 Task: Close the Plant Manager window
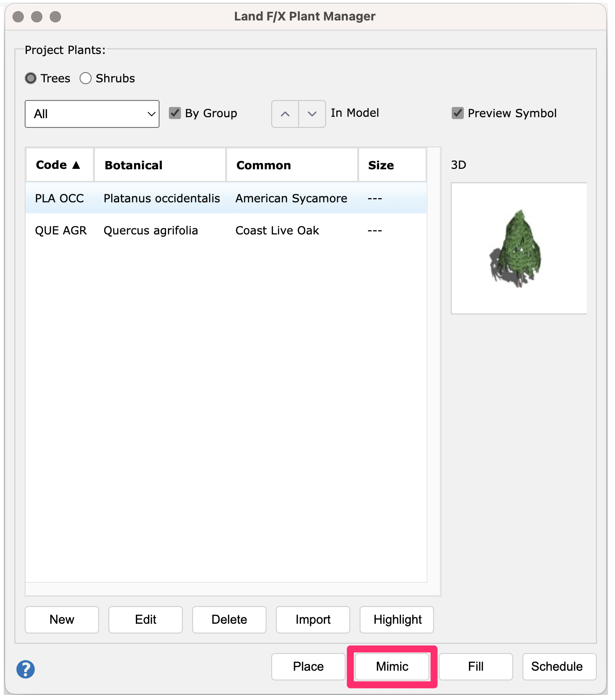click(19, 17)
